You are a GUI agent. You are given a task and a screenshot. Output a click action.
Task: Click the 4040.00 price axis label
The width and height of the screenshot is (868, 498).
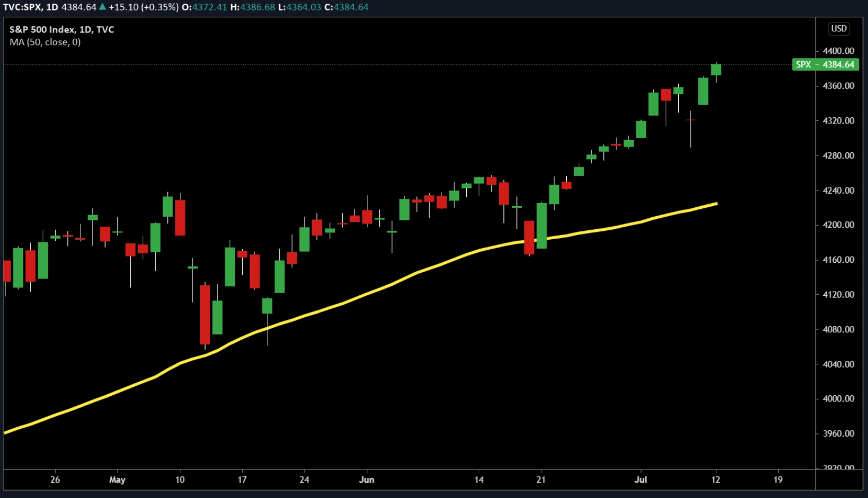tap(838, 364)
